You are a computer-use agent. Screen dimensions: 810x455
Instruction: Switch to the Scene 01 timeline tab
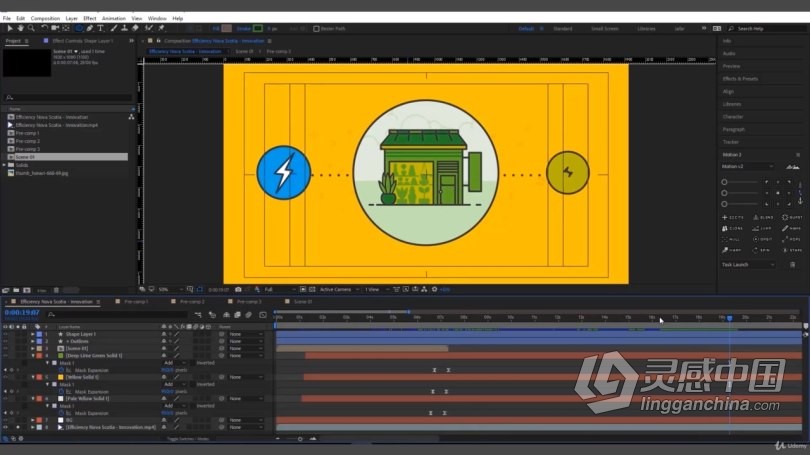click(303, 302)
